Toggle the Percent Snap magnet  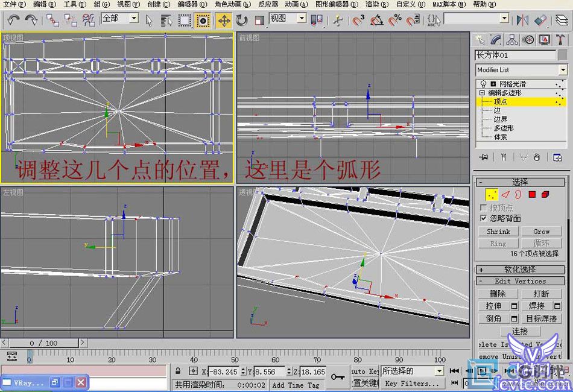[394, 20]
